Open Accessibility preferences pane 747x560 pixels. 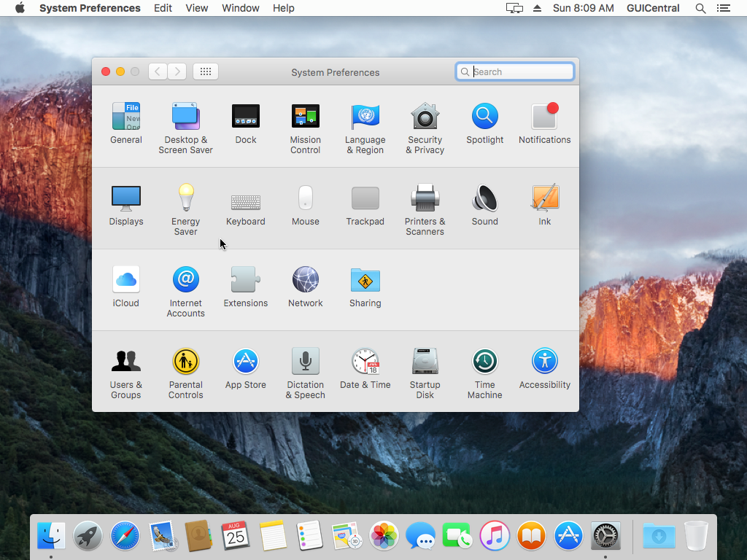(544, 368)
